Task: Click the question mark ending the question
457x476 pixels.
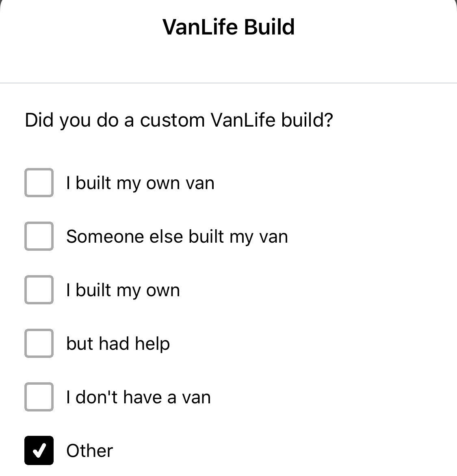Action: (329, 120)
